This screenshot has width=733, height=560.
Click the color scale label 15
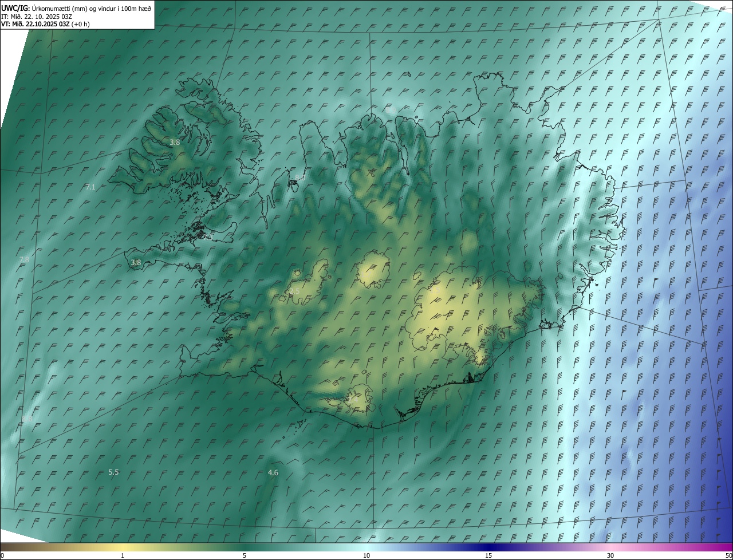(488, 556)
